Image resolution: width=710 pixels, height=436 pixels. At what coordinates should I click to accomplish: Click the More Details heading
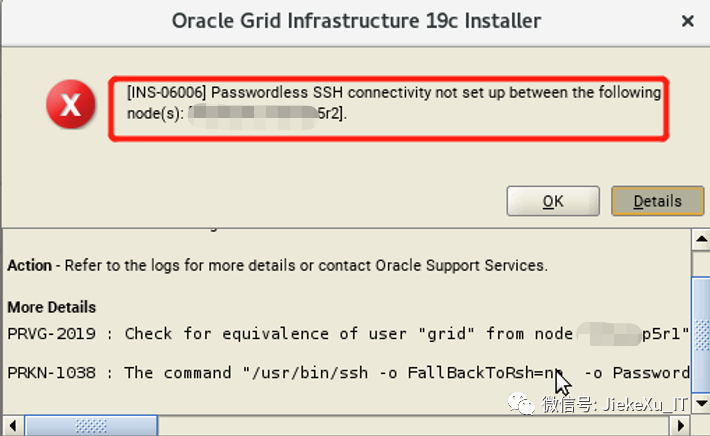pyautogui.click(x=52, y=306)
